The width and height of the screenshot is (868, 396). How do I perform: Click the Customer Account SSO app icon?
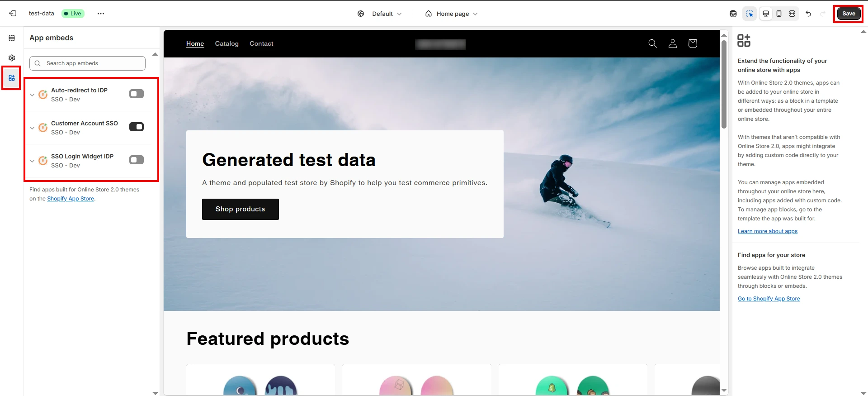[x=43, y=128]
